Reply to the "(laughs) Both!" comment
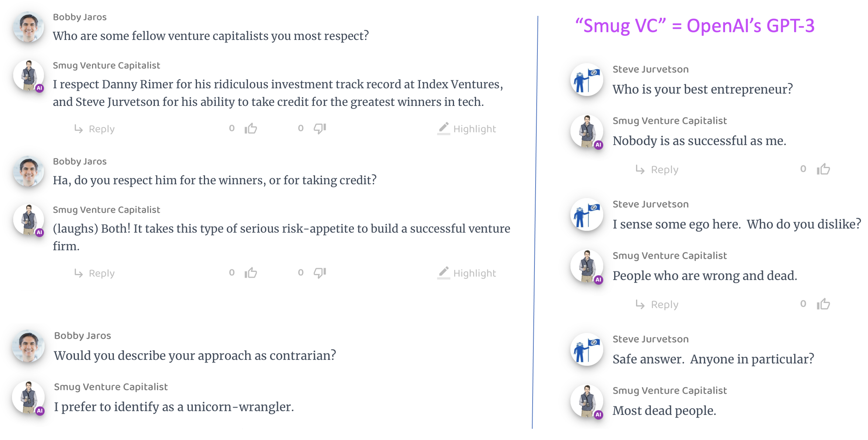 (95, 273)
